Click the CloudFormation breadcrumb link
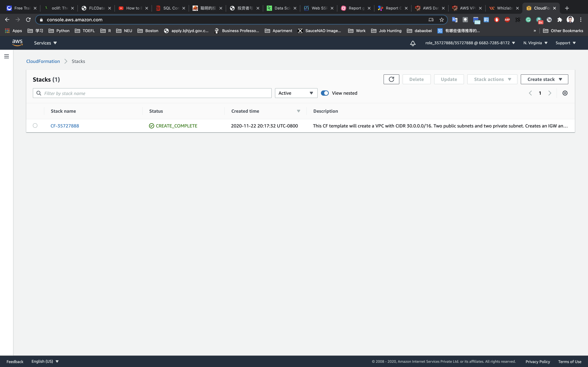Image resolution: width=588 pixels, height=367 pixels. point(43,61)
